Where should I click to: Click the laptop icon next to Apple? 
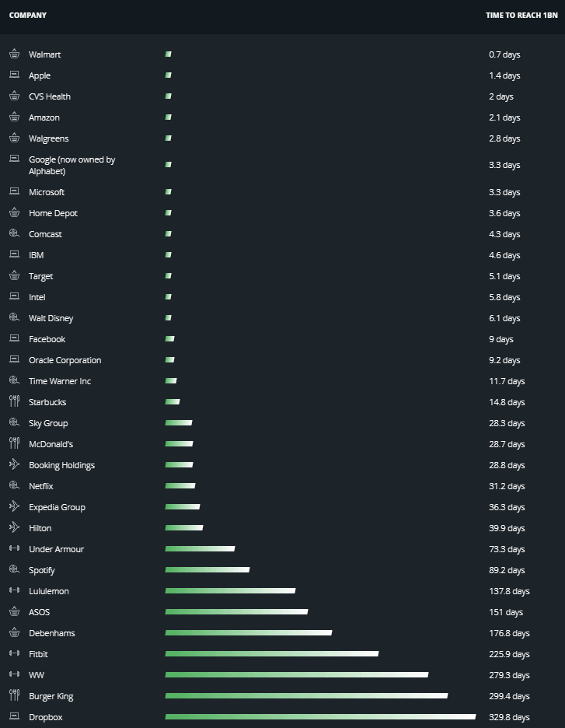pos(14,75)
